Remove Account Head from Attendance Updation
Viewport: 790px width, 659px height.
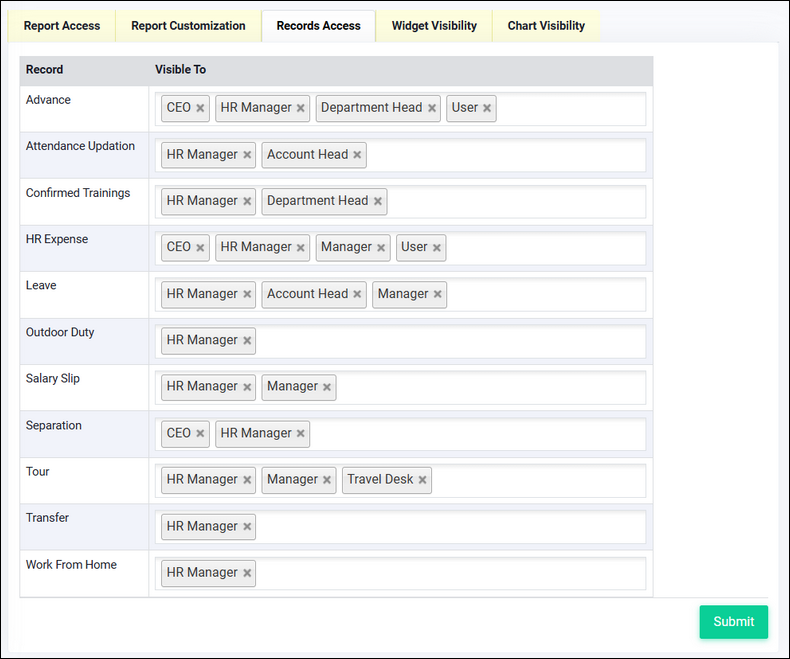[357, 155]
